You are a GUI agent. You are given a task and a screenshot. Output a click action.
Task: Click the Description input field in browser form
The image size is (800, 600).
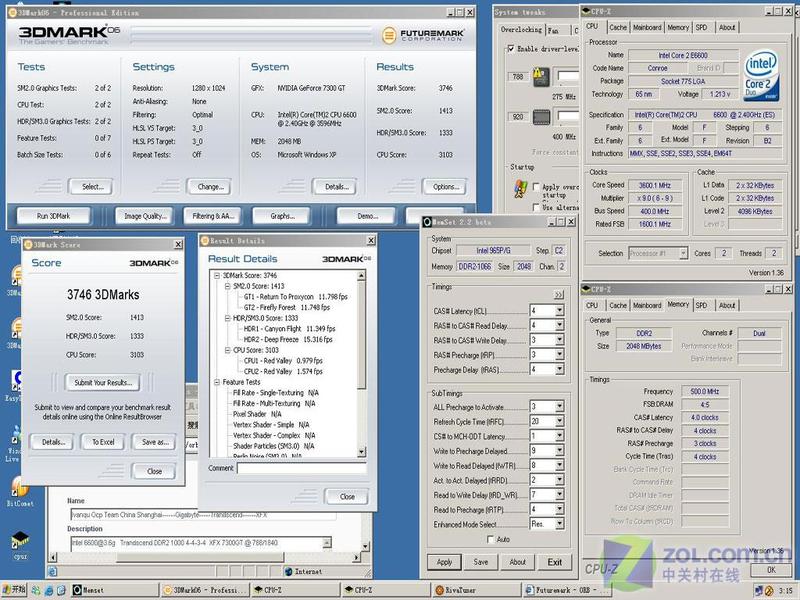click(201, 543)
